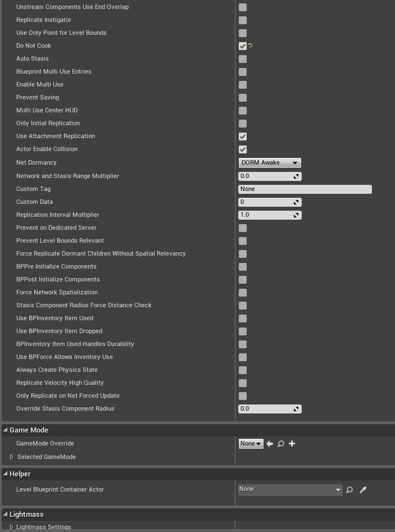The image size is (395, 532).
Task: Uncheck the Do Not Cook checkbox
Action: (243, 46)
